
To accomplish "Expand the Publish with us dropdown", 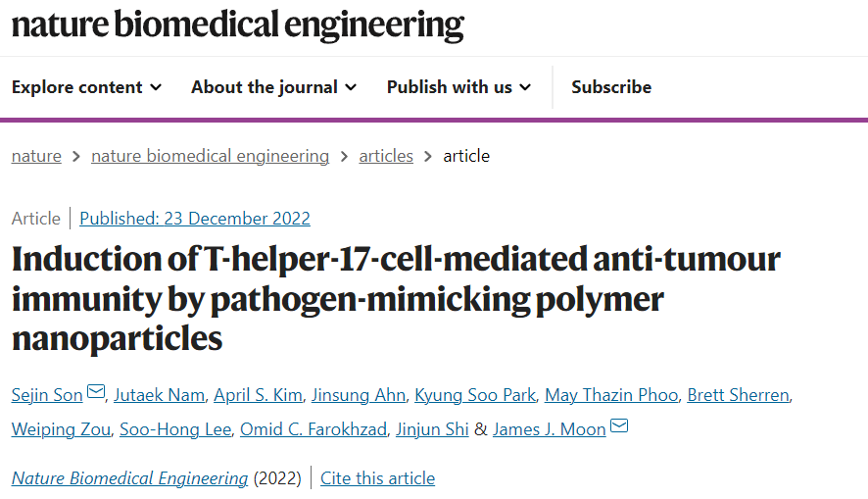I will pos(458,87).
